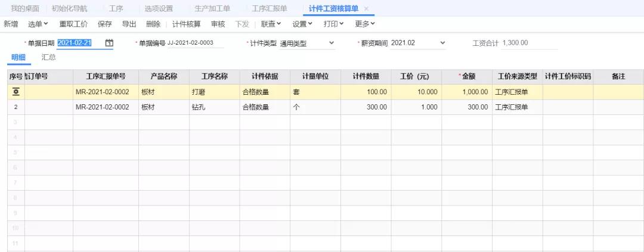Click the 审核 toolbar button

tap(218, 24)
